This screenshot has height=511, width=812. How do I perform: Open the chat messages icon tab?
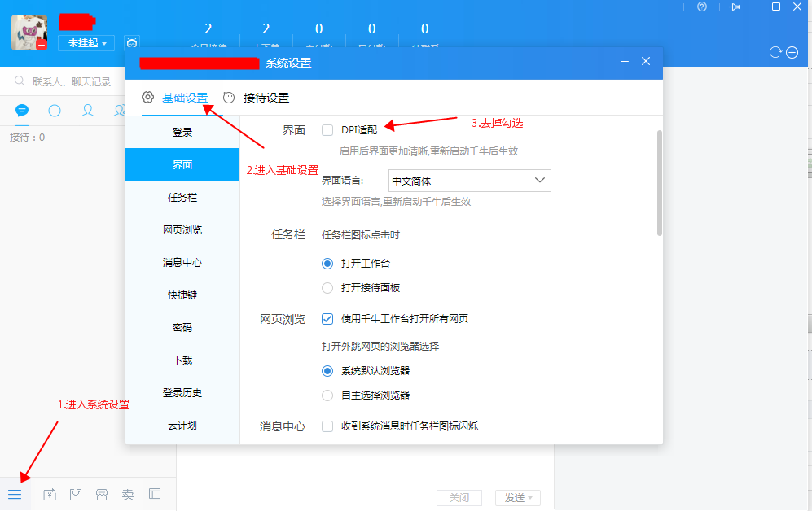[x=22, y=110]
